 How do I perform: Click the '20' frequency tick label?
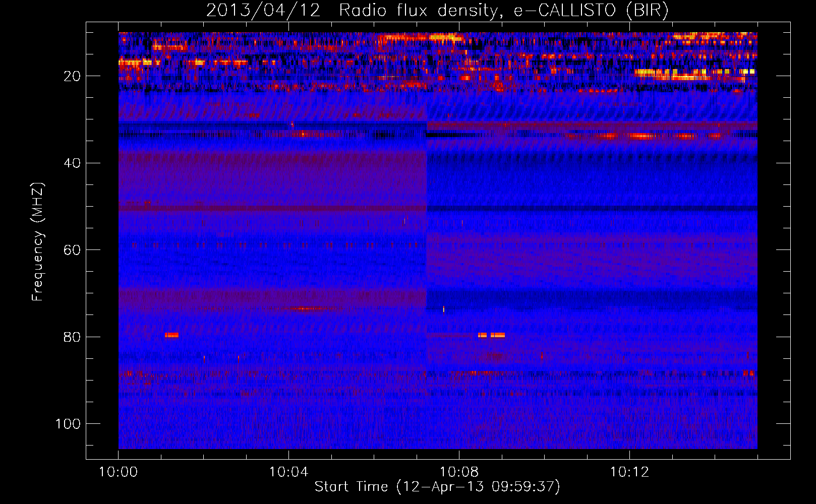pyautogui.click(x=72, y=77)
